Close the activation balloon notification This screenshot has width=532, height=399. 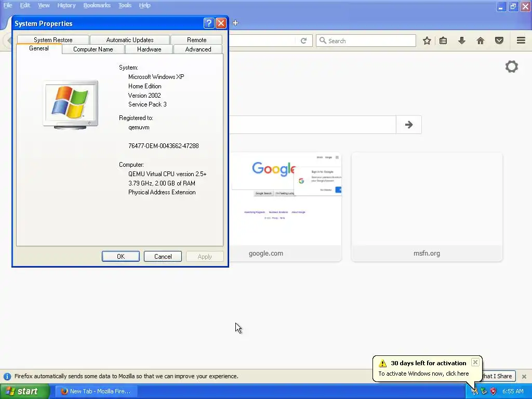coord(475,362)
